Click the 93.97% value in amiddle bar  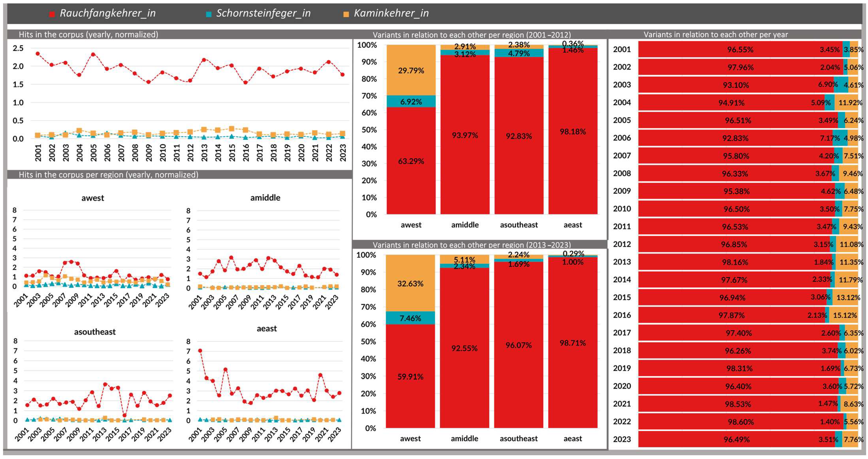(465, 135)
